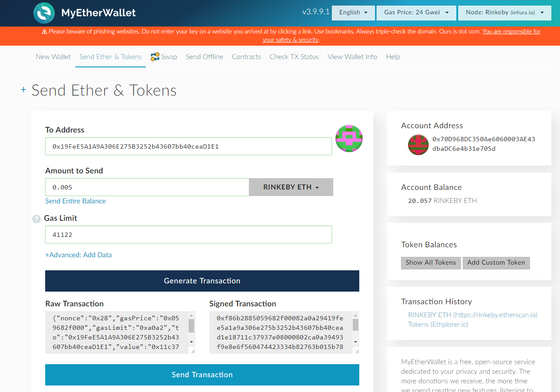Click the Add Custom Token button
This screenshot has height=392, width=560.
[496, 262]
